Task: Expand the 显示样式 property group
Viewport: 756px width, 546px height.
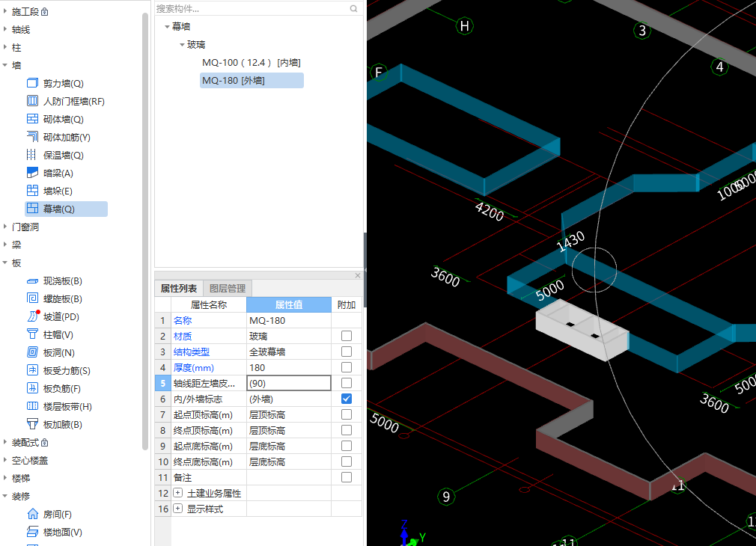Action: pos(178,509)
